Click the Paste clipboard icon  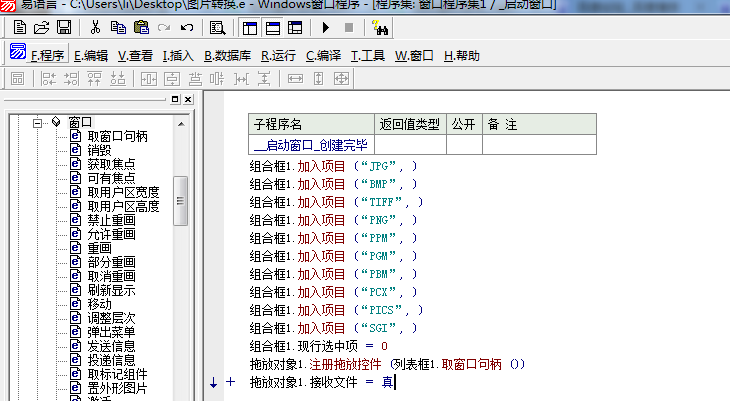click(139, 27)
